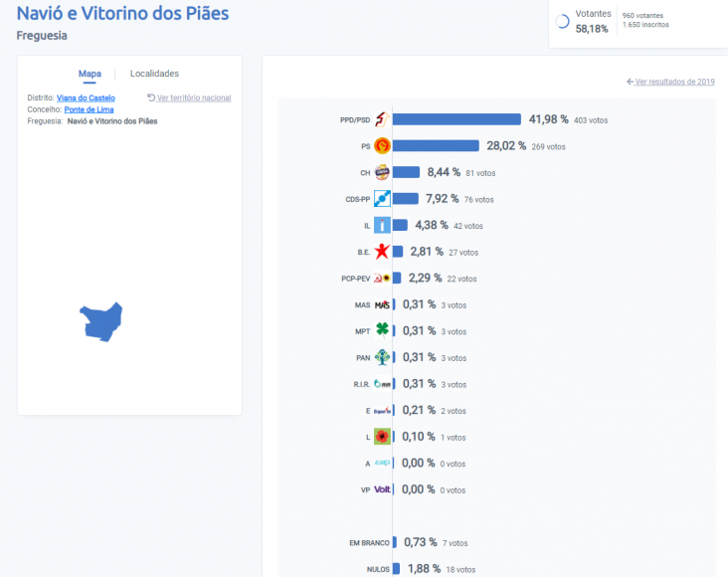Image resolution: width=728 pixels, height=577 pixels.
Task: Click the PPD/PSD blue results bar
Action: [456, 119]
